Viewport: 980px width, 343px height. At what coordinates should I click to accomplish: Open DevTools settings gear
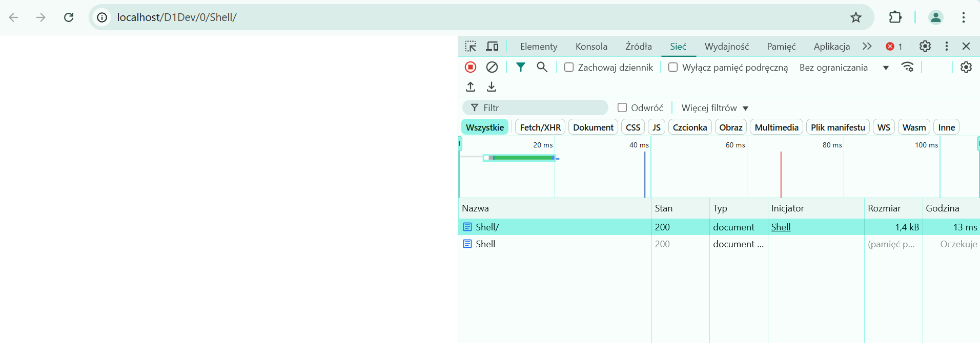click(925, 47)
